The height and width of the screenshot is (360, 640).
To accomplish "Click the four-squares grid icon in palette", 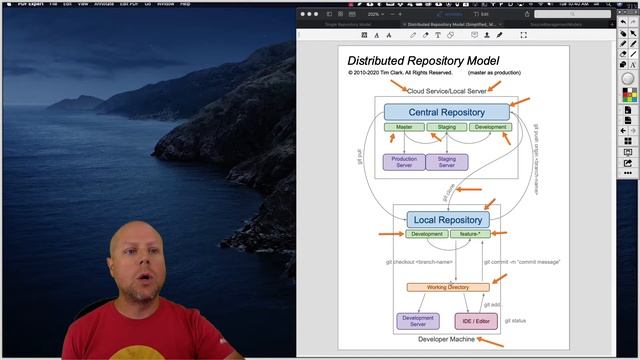I will coord(628,141).
